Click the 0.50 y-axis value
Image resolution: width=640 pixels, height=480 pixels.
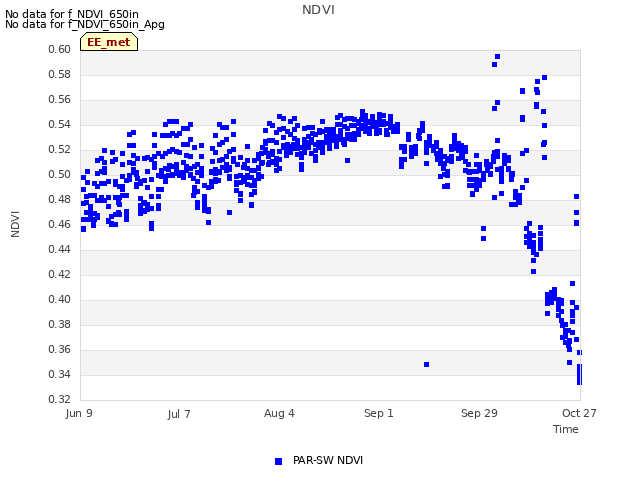[60, 175]
